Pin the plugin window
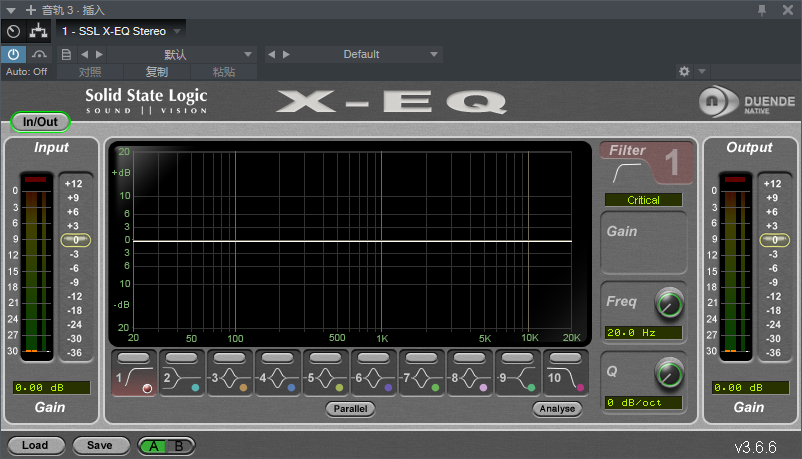802x459 pixels. coord(762,10)
